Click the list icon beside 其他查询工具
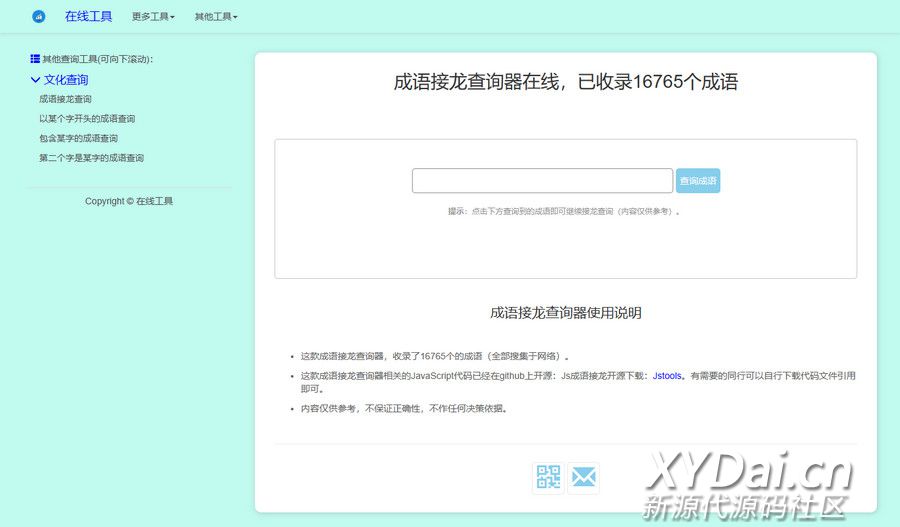900x527 pixels. (34, 59)
